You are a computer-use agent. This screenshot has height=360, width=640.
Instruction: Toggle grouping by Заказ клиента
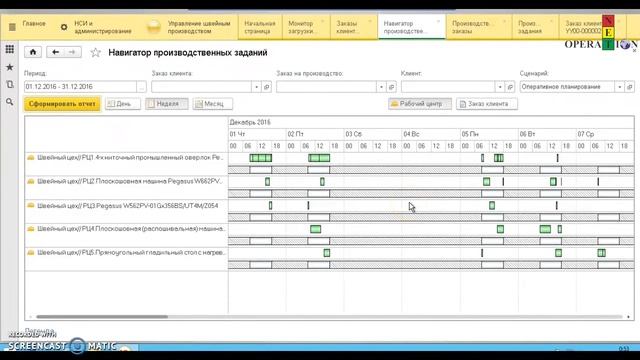487,104
